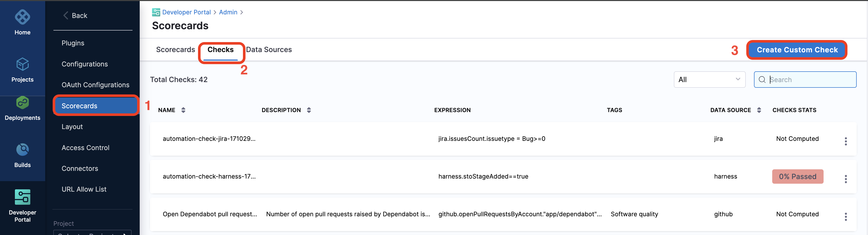Switch to the Scorecards tab
Viewport: 868px width, 235px height.
click(175, 50)
